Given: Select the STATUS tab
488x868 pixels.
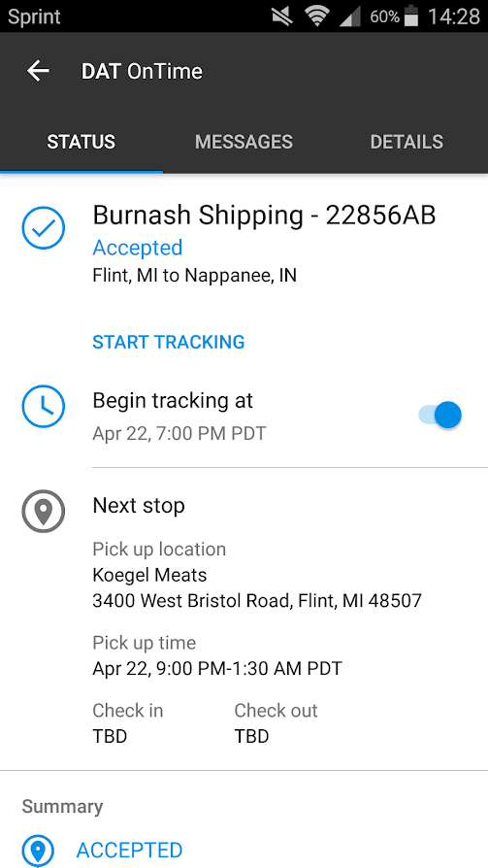Looking at the screenshot, I should [81, 142].
